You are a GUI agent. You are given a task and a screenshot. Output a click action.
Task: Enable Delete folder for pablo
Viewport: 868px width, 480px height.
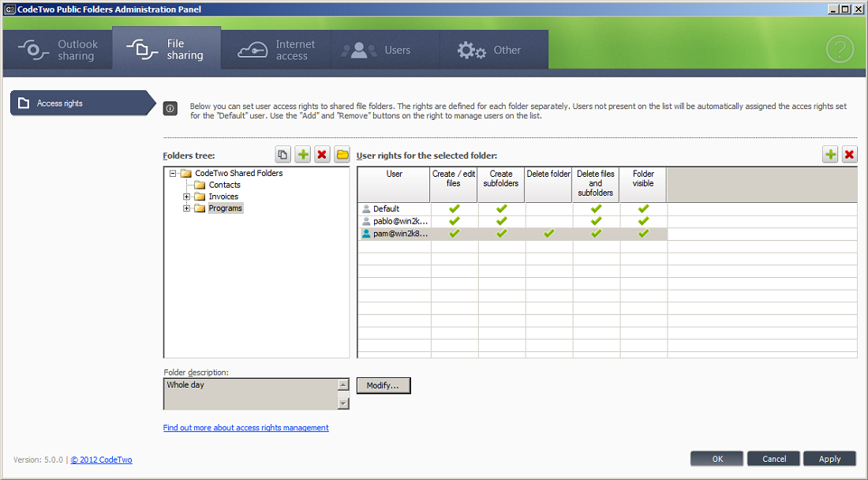coord(548,221)
